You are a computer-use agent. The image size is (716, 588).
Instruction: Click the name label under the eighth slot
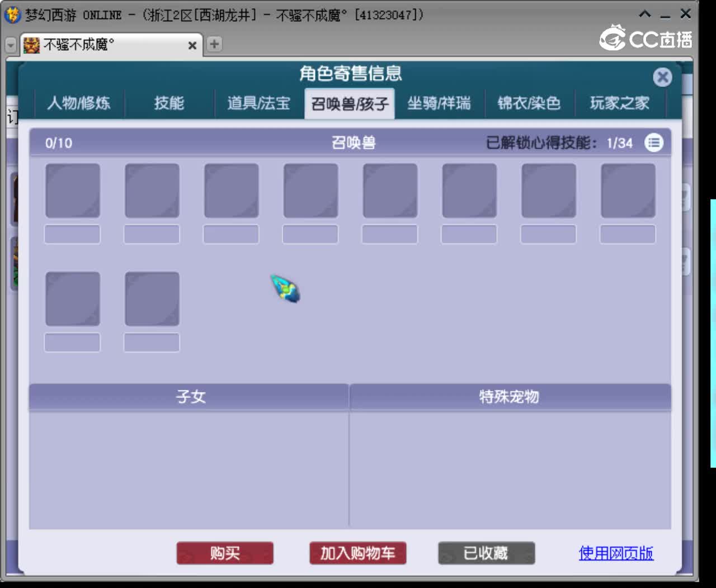[x=628, y=234]
